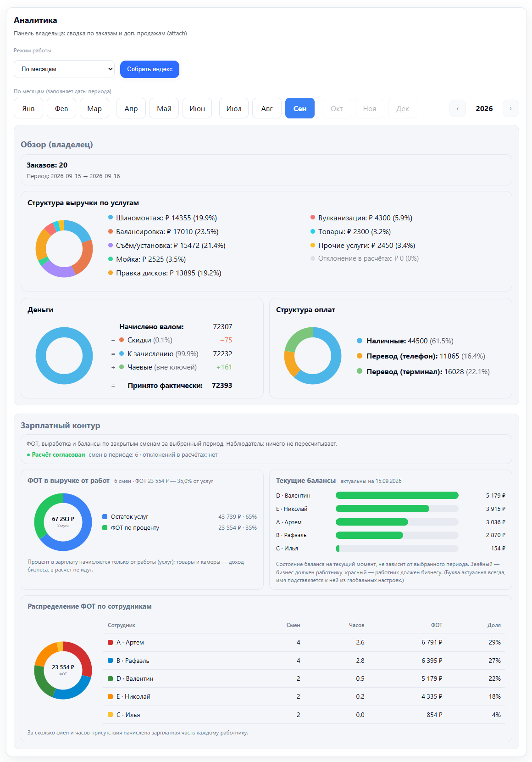
Task: Select the Июн month button
Action: point(197,108)
